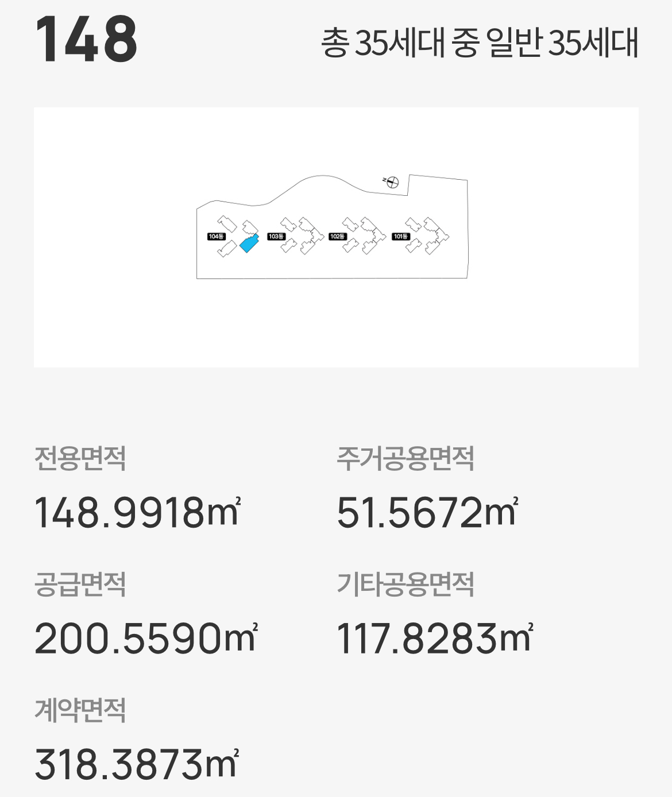672x797 pixels.
Task: Click the 전용면적 label
Action: pos(80,458)
